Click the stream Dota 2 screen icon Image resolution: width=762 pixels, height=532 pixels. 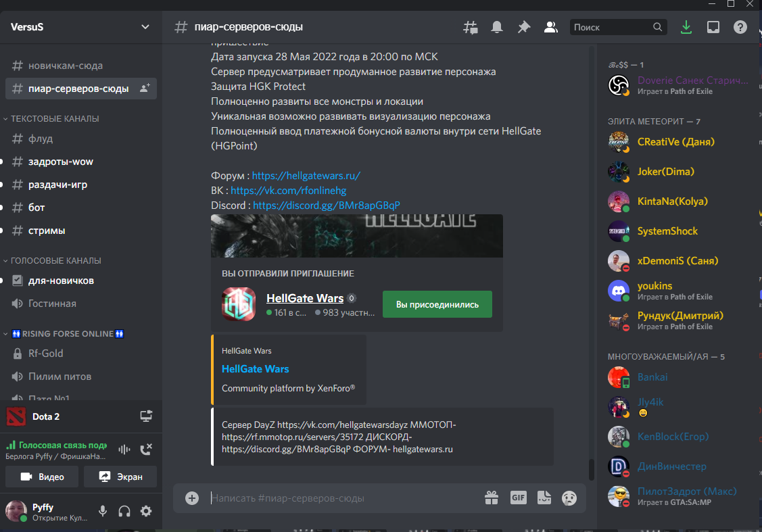[x=146, y=416]
